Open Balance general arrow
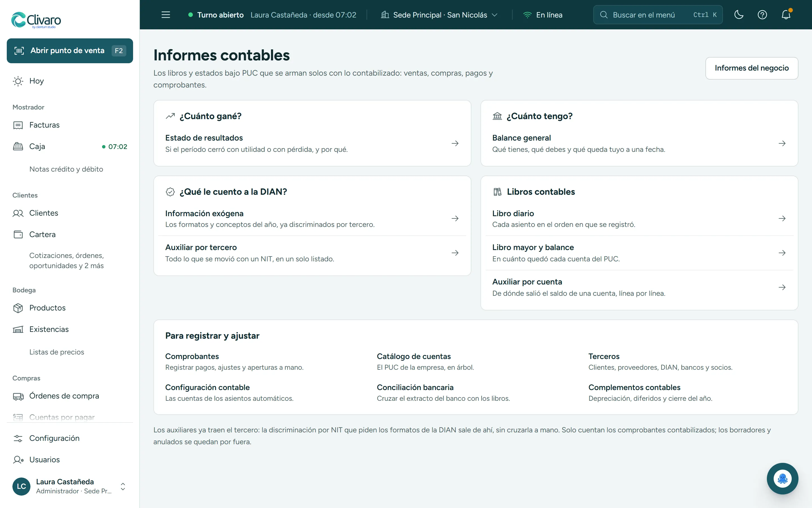Viewport: 812px width, 508px height. pyautogui.click(x=782, y=143)
